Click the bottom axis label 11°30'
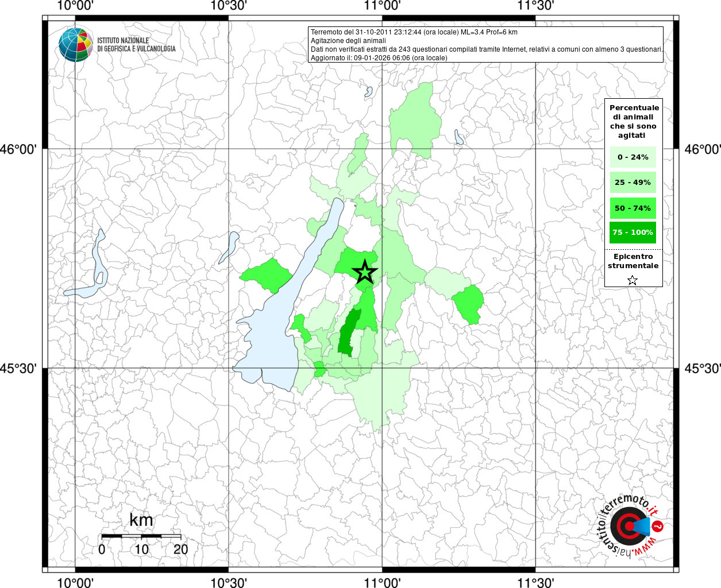Screen dimensions: 721x588 click(x=535, y=582)
